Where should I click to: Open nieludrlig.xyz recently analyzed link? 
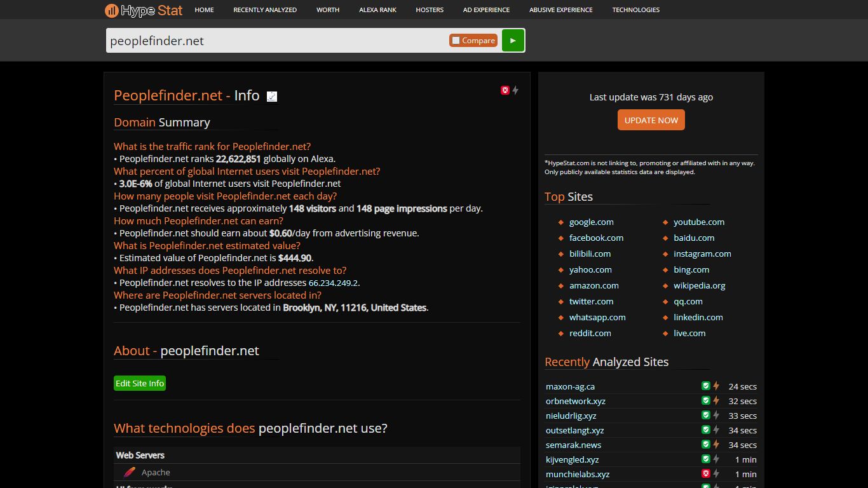pyautogui.click(x=571, y=416)
